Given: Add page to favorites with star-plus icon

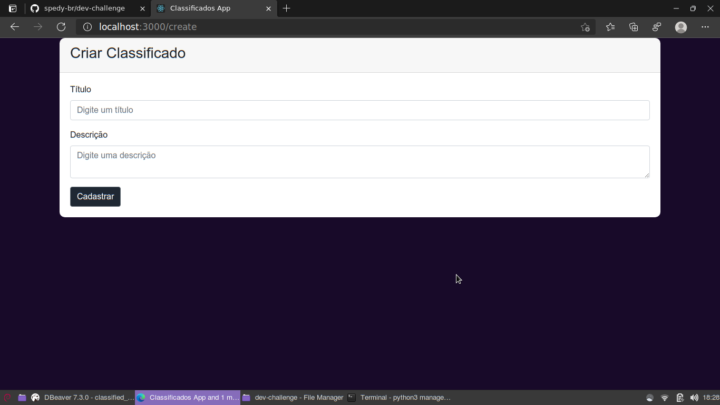Looking at the screenshot, I should [x=585, y=27].
